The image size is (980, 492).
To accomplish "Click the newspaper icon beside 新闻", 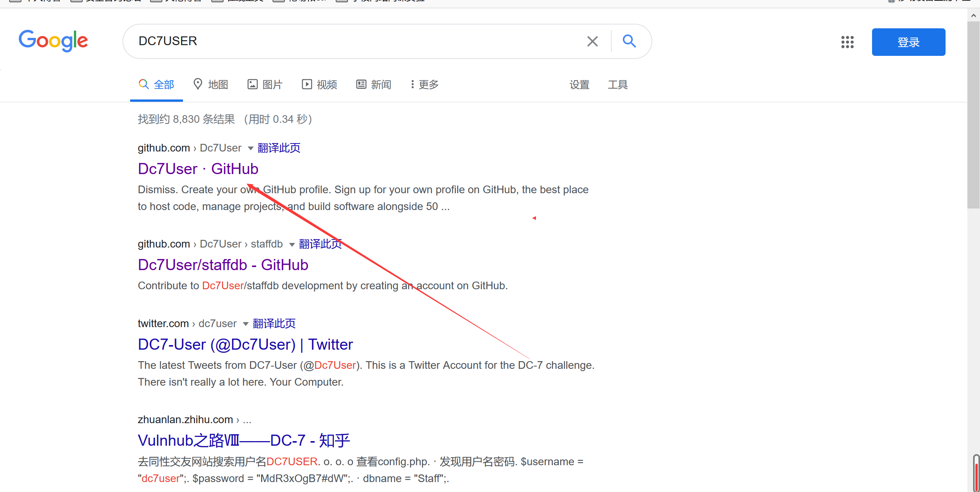I will [x=361, y=84].
